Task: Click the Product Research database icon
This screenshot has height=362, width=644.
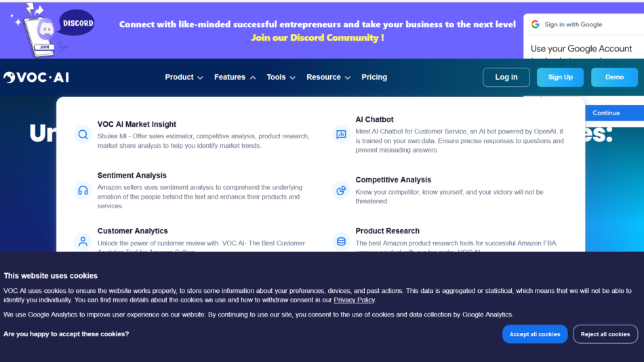Action: click(x=341, y=241)
